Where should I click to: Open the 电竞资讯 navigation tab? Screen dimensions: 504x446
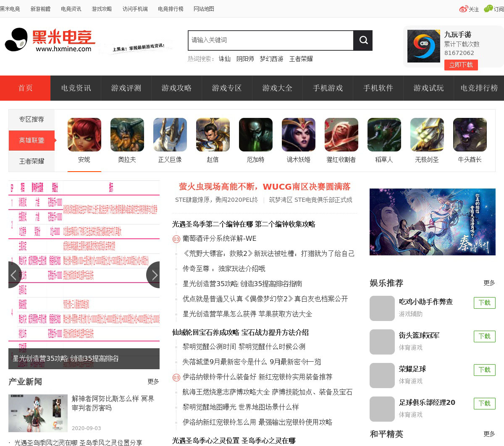[x=76, y=88]
